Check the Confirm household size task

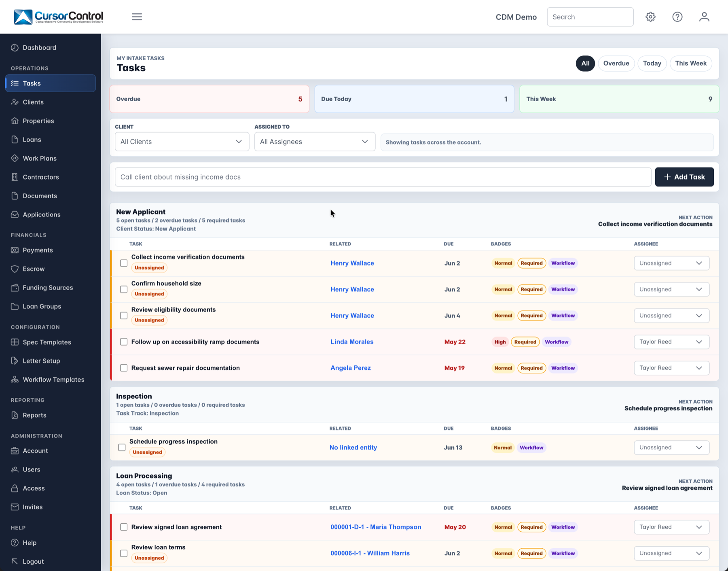coord(124,289)
